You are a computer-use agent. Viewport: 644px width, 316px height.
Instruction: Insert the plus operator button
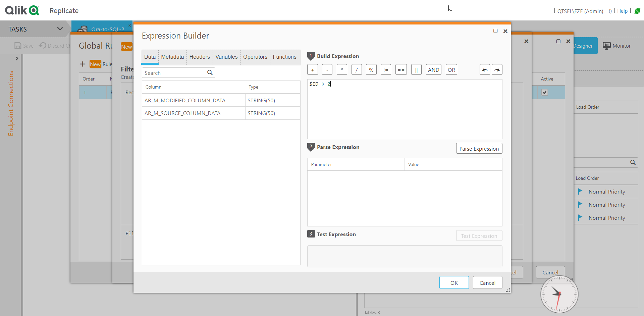tap(312, 70)
